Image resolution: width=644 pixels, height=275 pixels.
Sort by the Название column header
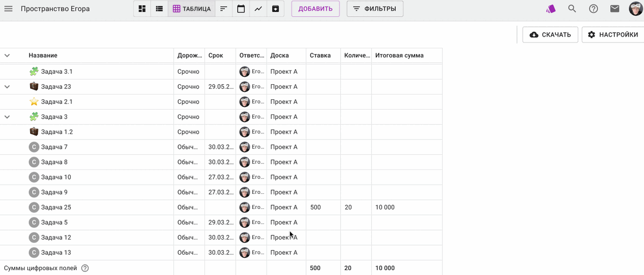[43, 55]
